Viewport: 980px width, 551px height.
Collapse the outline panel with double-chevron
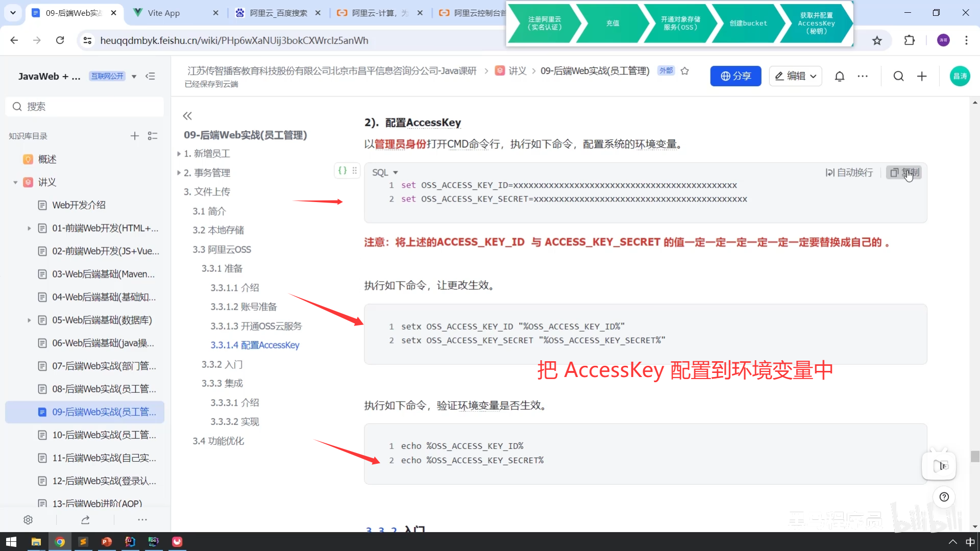(187, 116)
